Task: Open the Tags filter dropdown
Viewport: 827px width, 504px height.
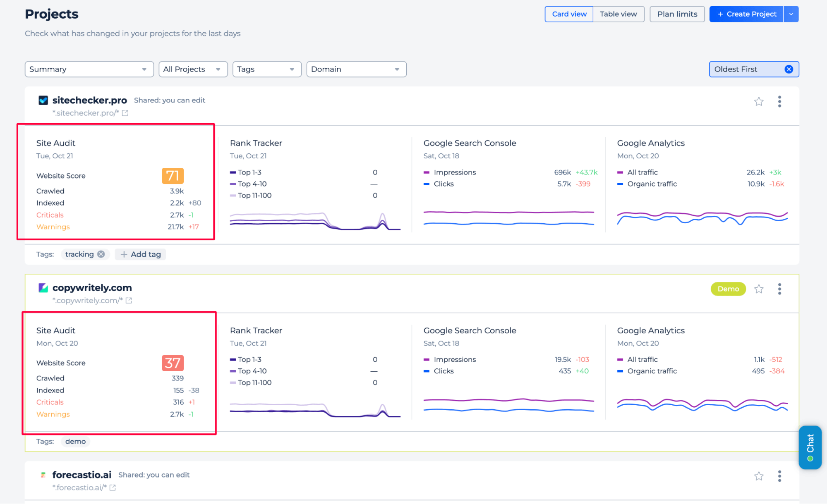Action: pyautogui.click(x=266, y=69)
